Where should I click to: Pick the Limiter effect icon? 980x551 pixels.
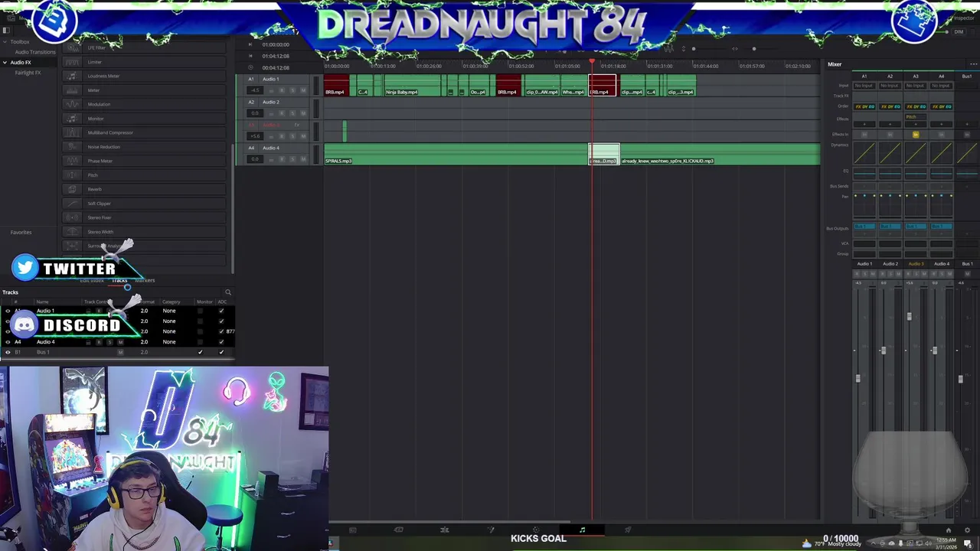coord(72,62)
